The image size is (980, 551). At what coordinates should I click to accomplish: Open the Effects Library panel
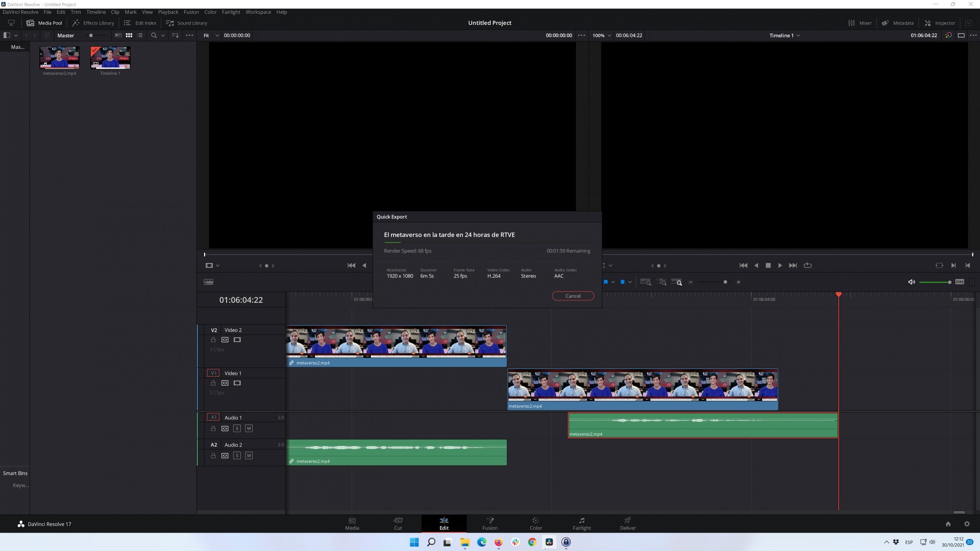point(93,23)
